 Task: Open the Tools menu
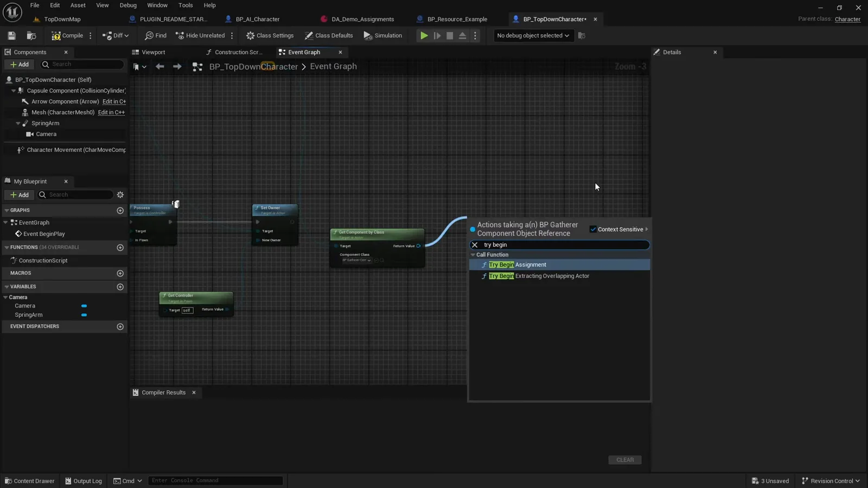(186, 5)
